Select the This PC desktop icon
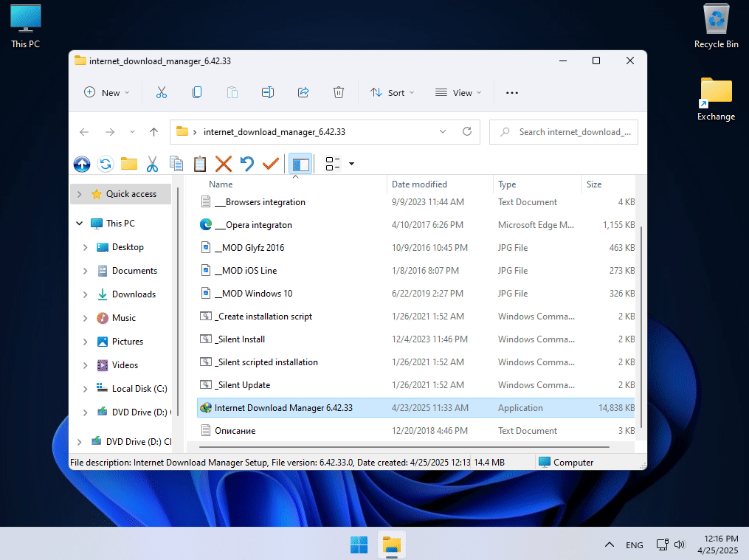The width and height of the screenshot is (749, 560). click(x=25, y=27)
